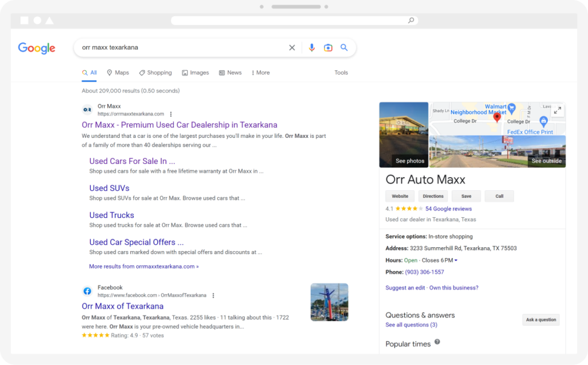Click the browser square placeholder icon

(x=24, y=20)
